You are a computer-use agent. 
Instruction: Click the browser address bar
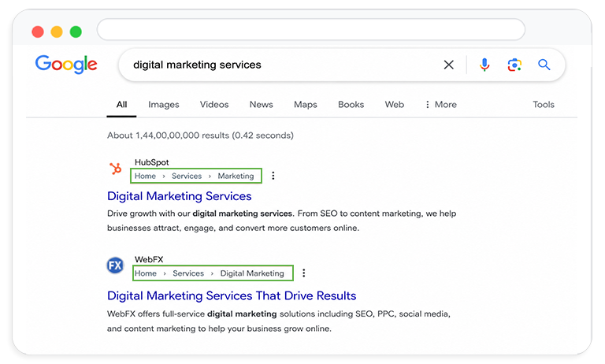click(x=311, y=29)
